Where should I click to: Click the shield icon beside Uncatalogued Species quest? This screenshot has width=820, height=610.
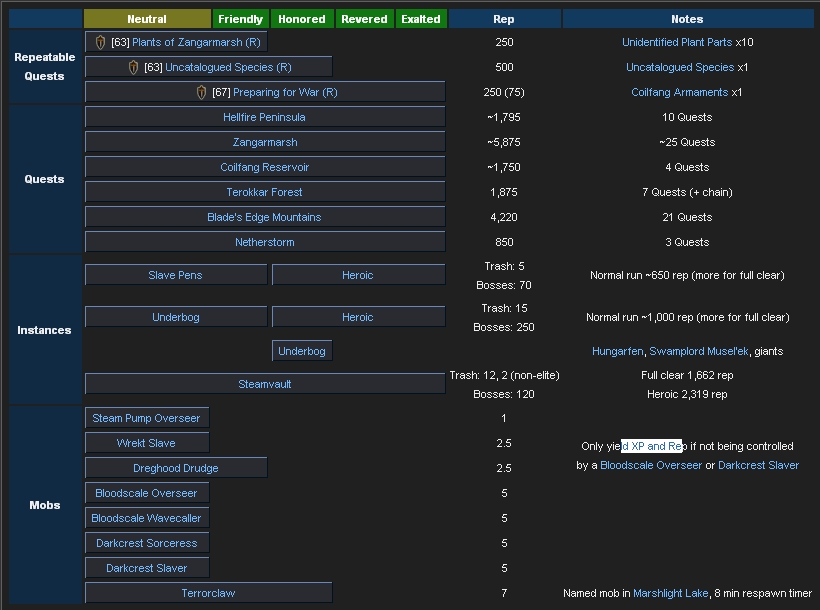pos(133,68)
